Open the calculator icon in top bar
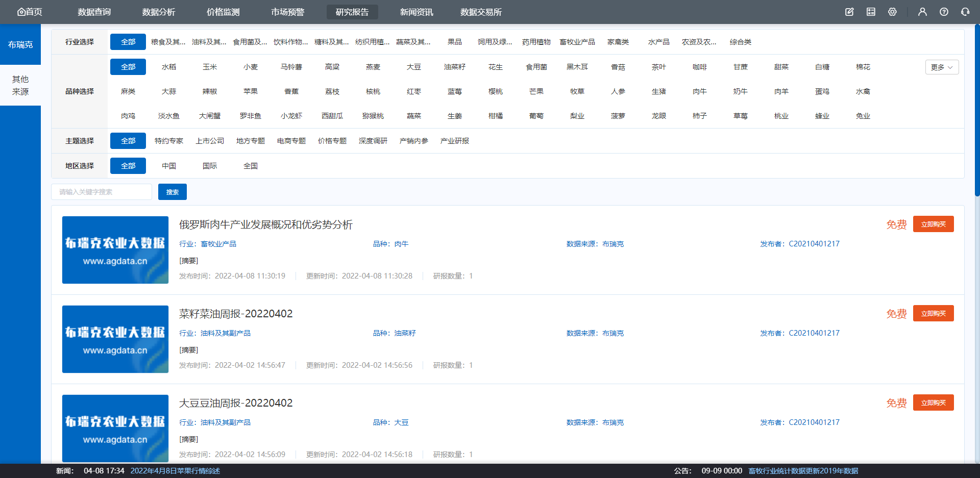This screenshot has height=478, width=980. (871, 12)
